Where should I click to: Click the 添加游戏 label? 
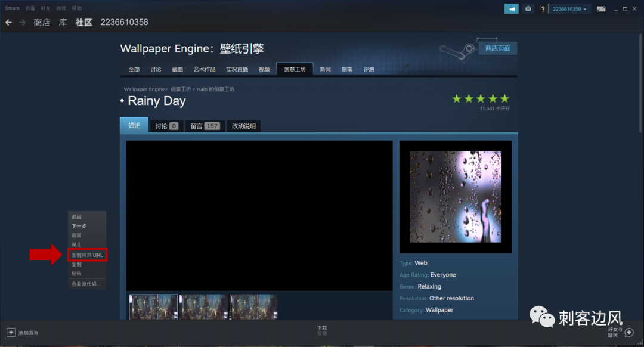click(29, 333)
